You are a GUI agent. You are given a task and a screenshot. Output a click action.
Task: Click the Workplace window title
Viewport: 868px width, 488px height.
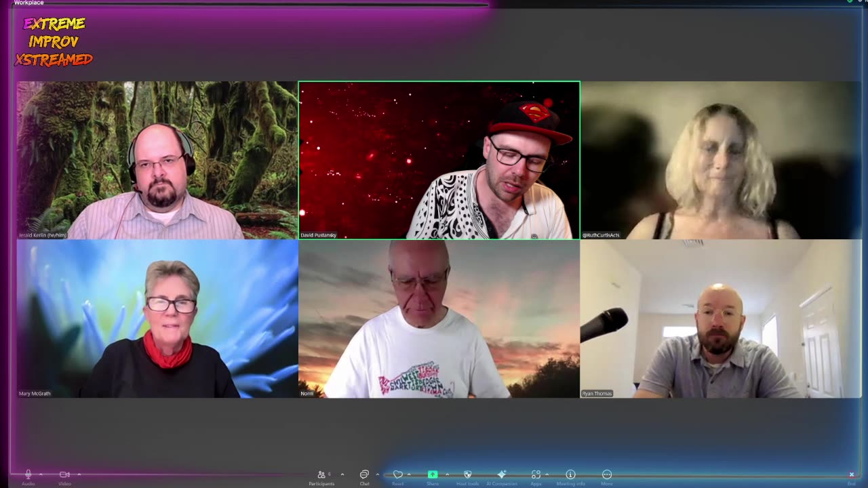(x=28, y=3)
